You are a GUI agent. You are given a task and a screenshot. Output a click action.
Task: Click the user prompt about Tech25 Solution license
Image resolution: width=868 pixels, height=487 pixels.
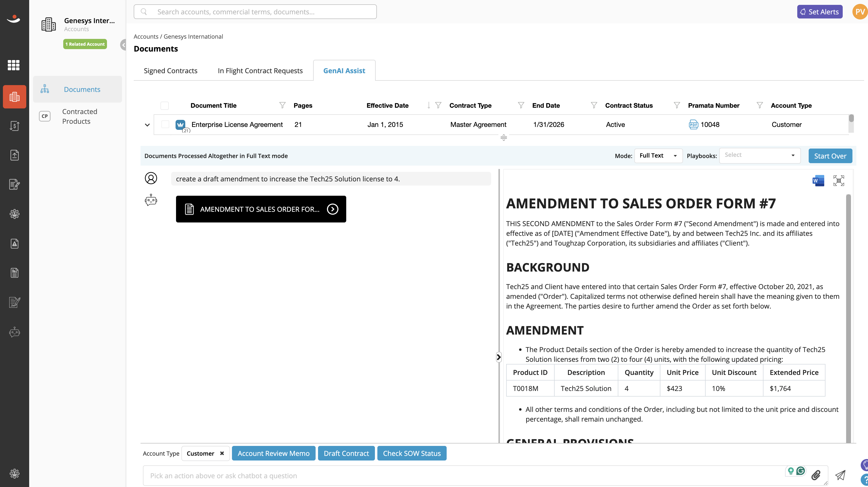[x=331, y=179]
